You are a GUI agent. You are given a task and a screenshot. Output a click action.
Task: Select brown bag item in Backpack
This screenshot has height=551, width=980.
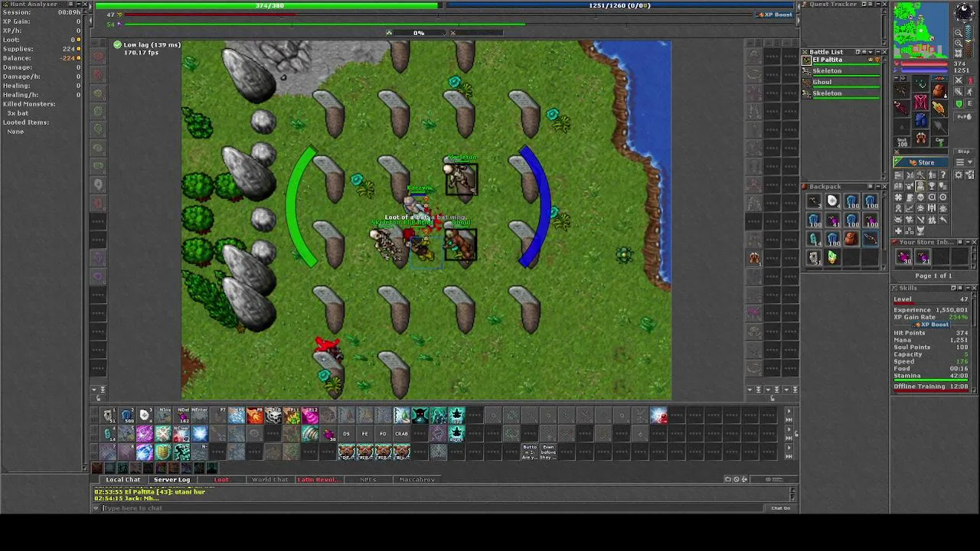(x=851, y=239)
